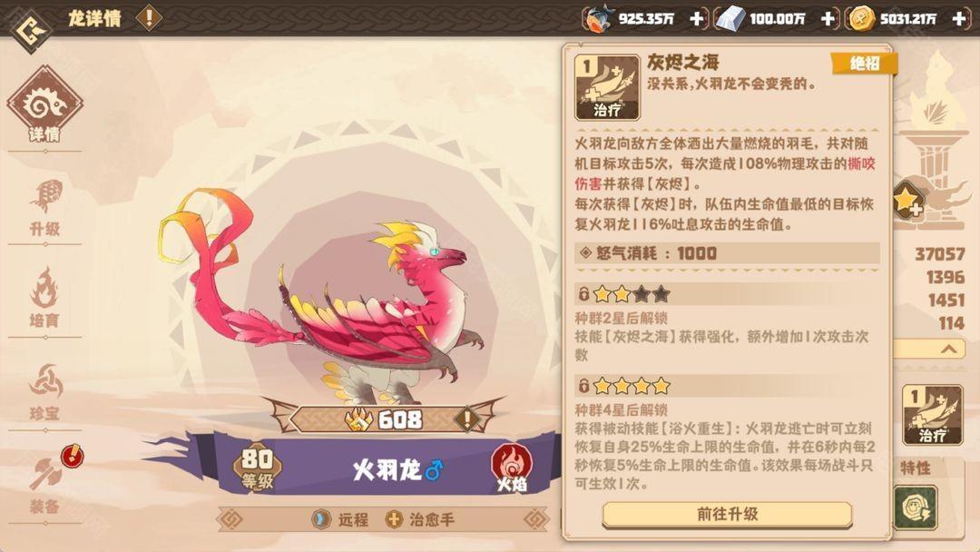This screenshot has height=552, width=980.
Task: Tap the exclamation icon beside power 608
Action: pyautogui.click(x=466, y=419)
